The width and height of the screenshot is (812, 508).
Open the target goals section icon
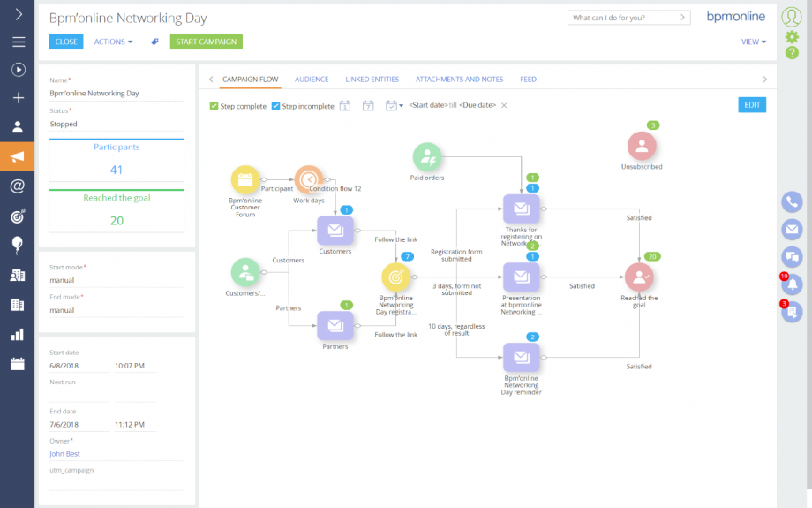click(19, 216)
